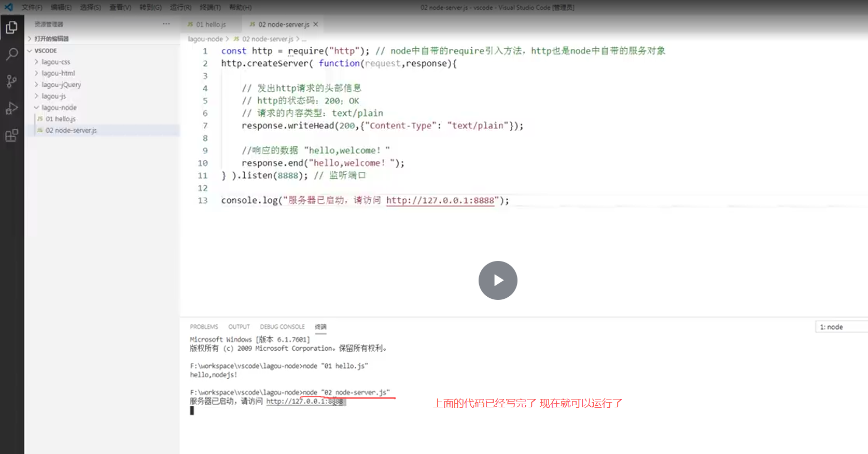868x454 pixels.
Task: Open the http://127.0.0.1:8888 link in code
Action: click(440, 200)
